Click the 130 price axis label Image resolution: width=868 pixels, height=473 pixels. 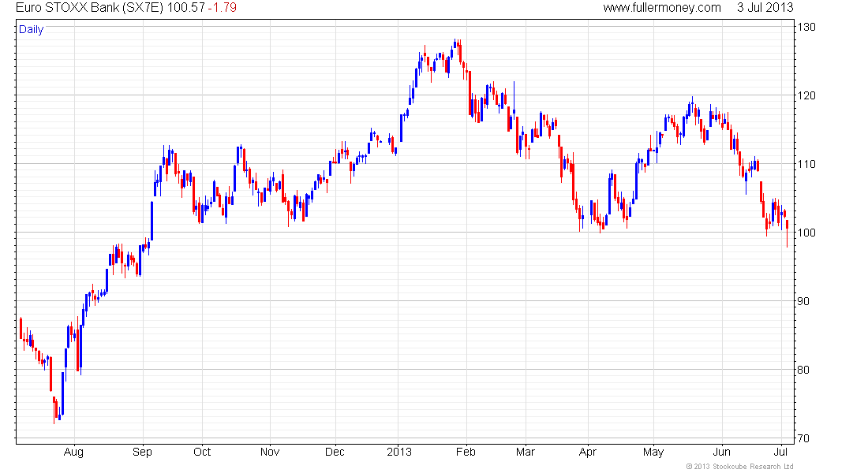click(x=806, y=27)
